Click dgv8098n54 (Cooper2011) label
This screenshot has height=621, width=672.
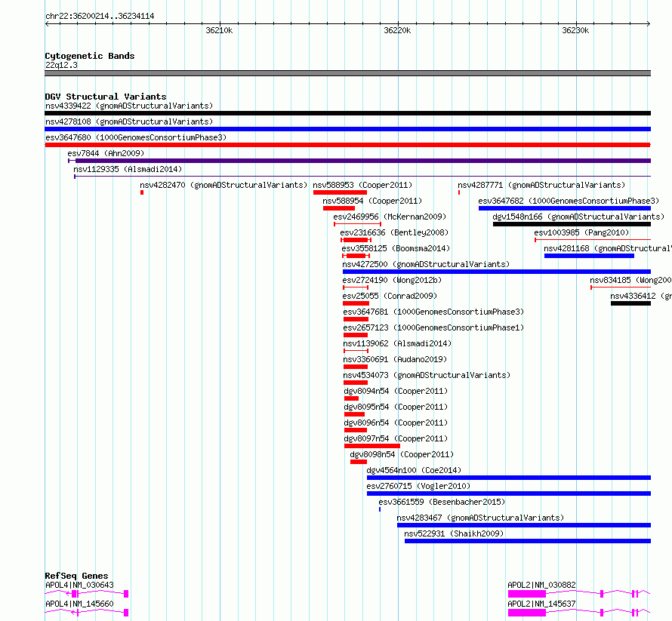pyautogui.click(x=402, y=454)
